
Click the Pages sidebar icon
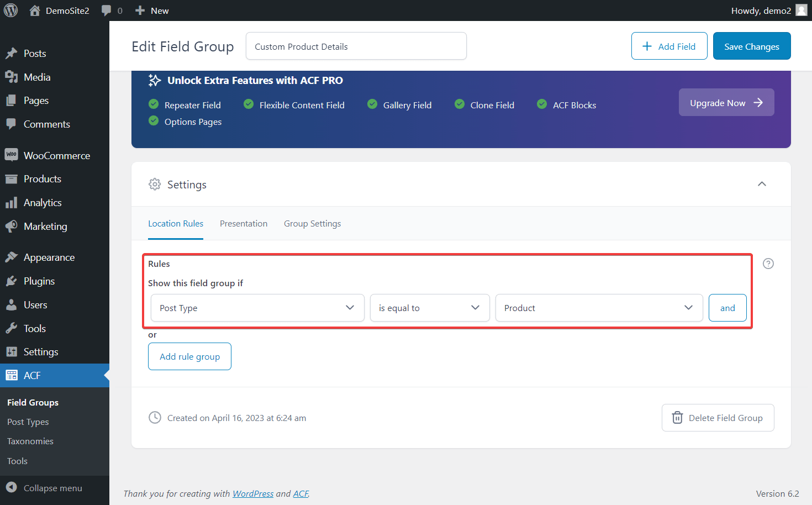[x=12, y=101]
